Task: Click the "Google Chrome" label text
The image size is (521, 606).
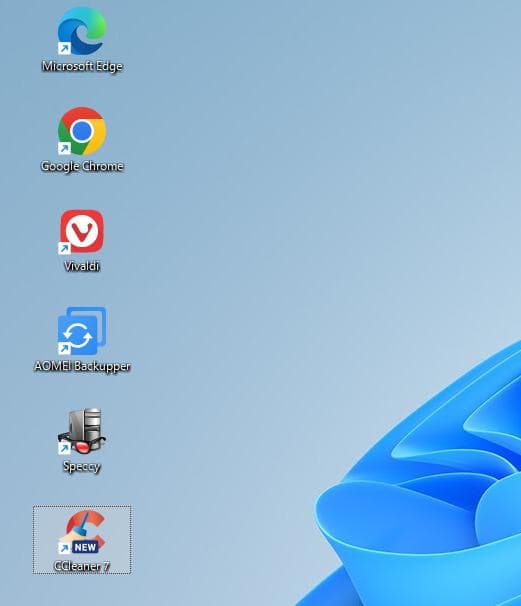Action: point(82,166)
